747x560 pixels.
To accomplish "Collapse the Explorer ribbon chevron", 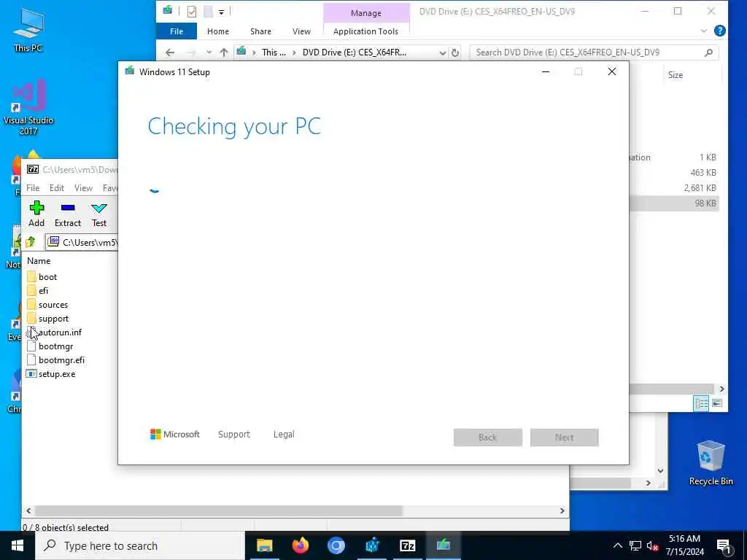I will tap(704, 31).
